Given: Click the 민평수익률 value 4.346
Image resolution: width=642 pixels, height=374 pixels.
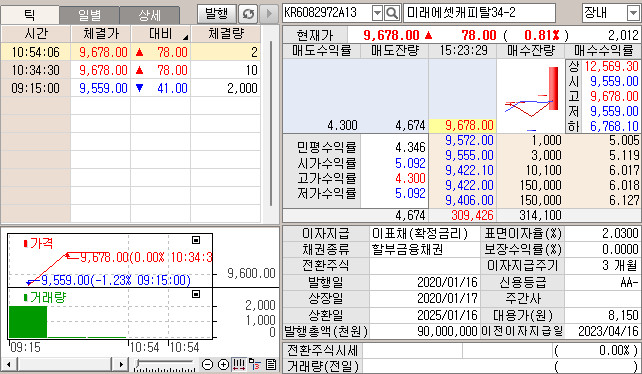Looking at the screenshot, I should [x=411, y=147].
